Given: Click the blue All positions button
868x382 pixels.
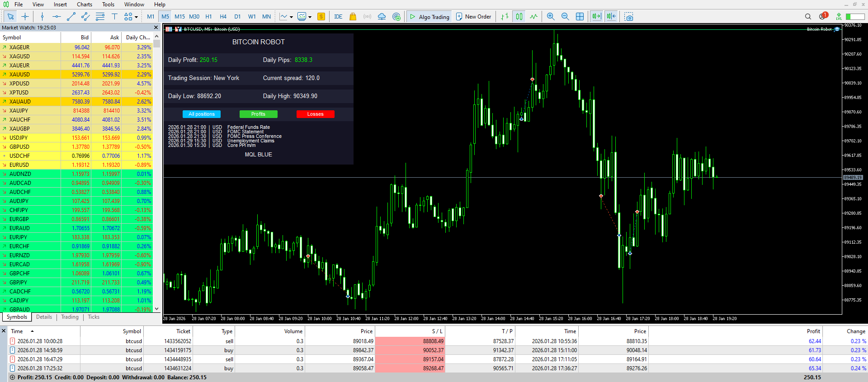Looking at the screenshot, I should (x=202, y=114).
